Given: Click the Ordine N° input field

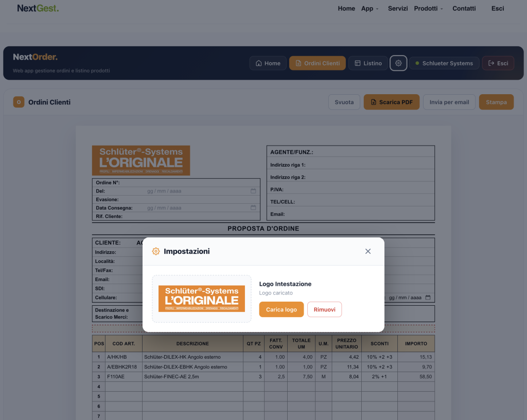Looking at the screenshot, I should tap(202, 182).
